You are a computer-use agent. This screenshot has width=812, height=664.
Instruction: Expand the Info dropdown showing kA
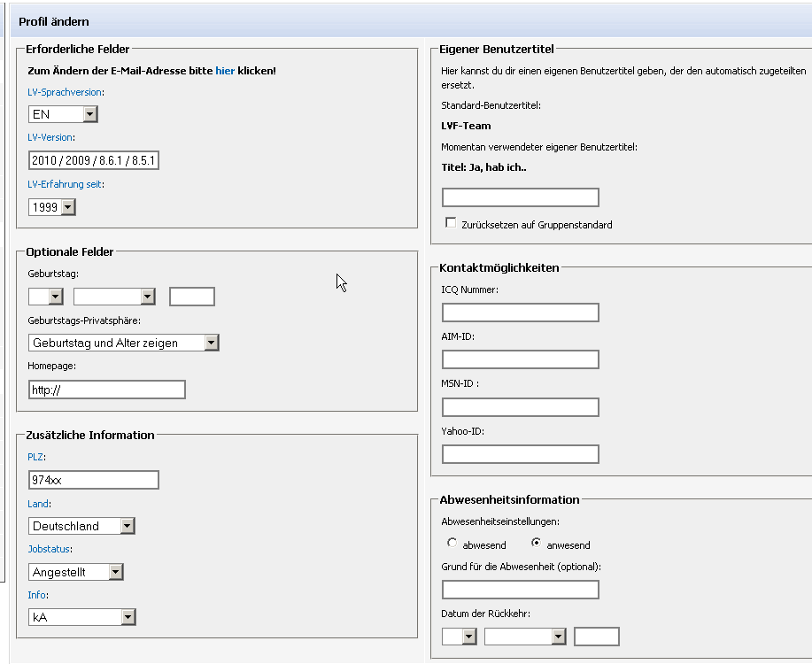point(81,617)
